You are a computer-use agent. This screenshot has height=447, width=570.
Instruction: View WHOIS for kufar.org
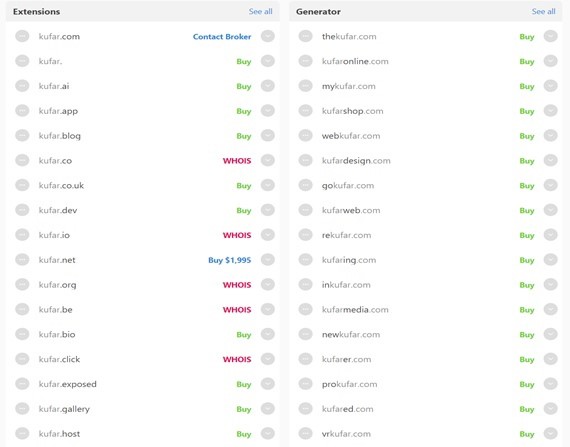[237, 285]
